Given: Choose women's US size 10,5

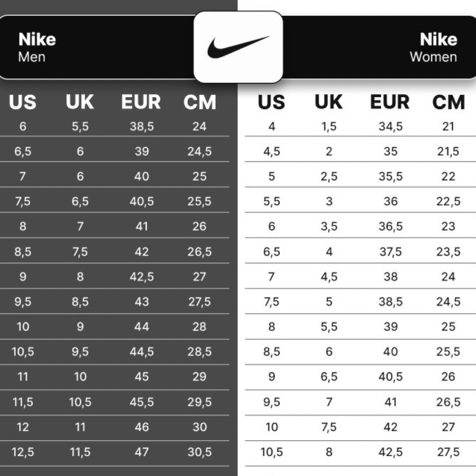Looking at the screenshot, I should (x=272, y=452).
